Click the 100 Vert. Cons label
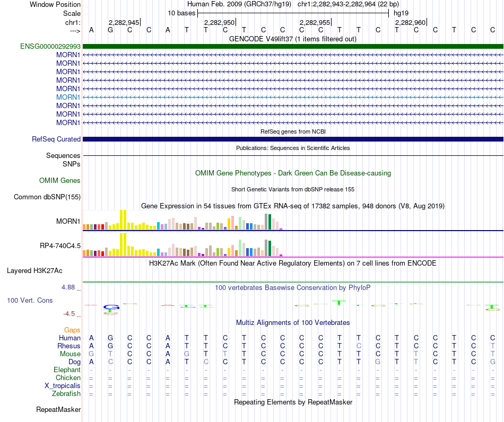The image size is (504, 422). click(30, 300)
